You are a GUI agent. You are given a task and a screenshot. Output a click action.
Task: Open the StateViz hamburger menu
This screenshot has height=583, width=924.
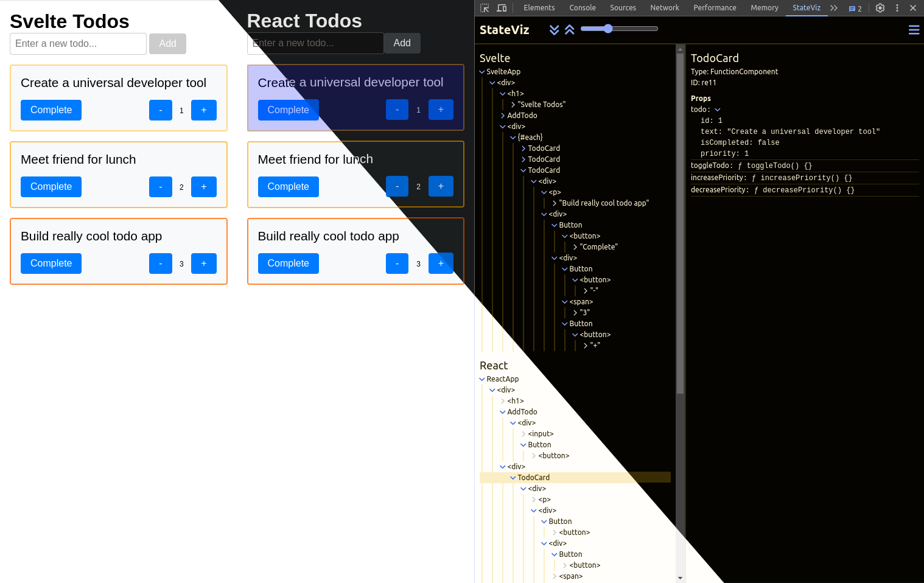pyautogui.click(x=914, y=30)
